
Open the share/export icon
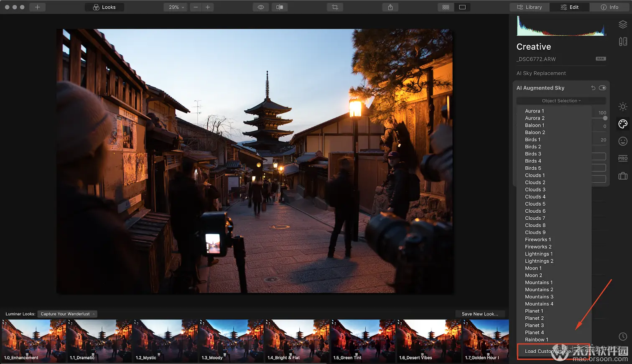coord(390,7)
